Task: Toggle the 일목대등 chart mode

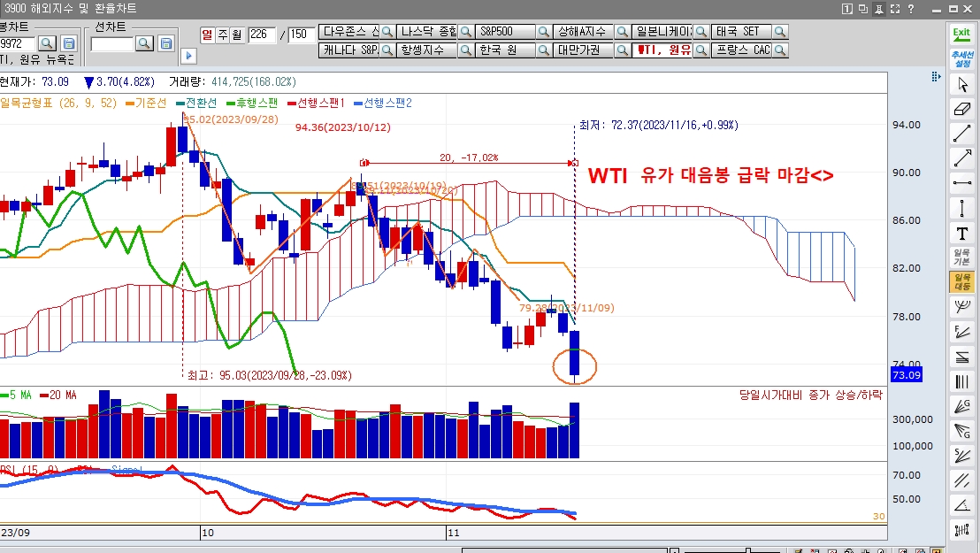Action: tap(961, 282)
